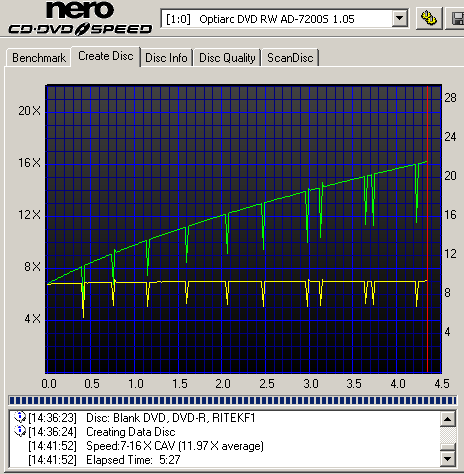Open the drive selection dropdown arrow

400,19
